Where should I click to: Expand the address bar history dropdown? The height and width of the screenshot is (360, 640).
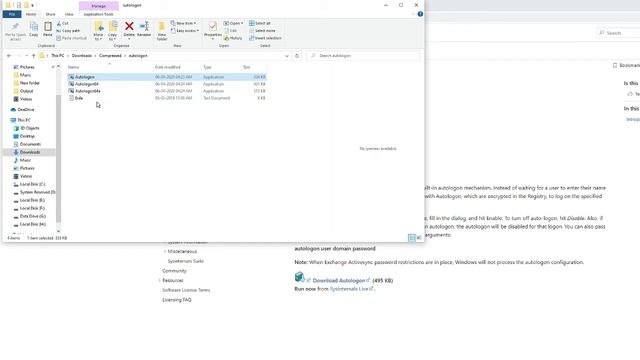click(x=287, y=56)
